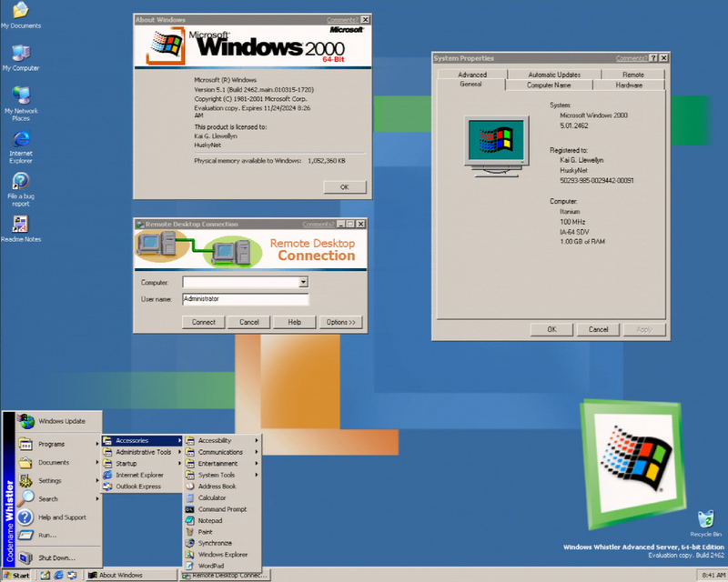Click Connect in Remote Desktop Connection
This screenshot has height=582, width=728.
click(202, 321)
